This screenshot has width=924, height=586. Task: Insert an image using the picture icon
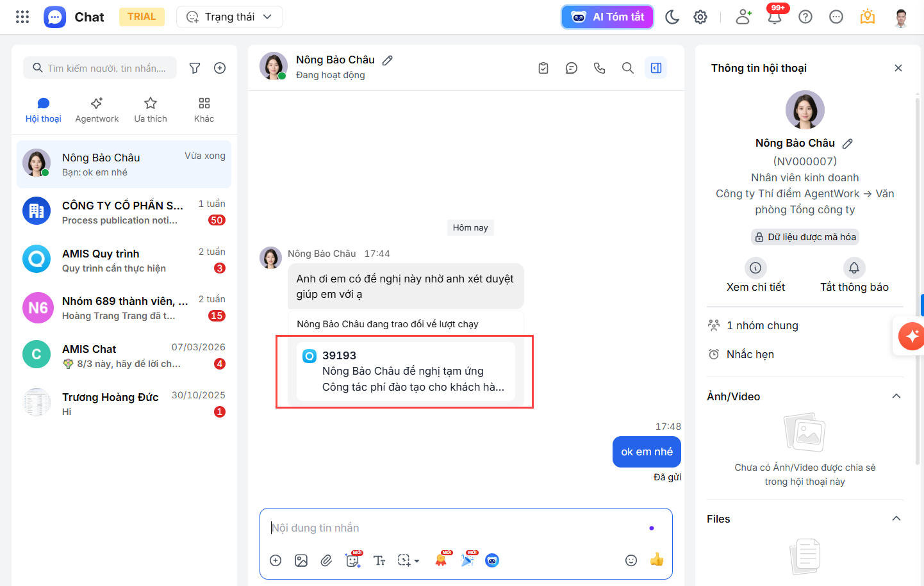click(x=301, y=560)
